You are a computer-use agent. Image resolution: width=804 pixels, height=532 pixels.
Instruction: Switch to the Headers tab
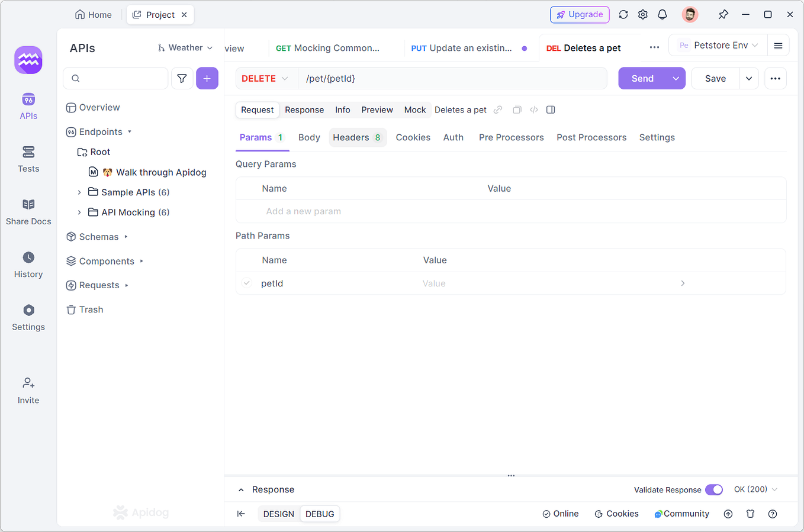point(352,137)
